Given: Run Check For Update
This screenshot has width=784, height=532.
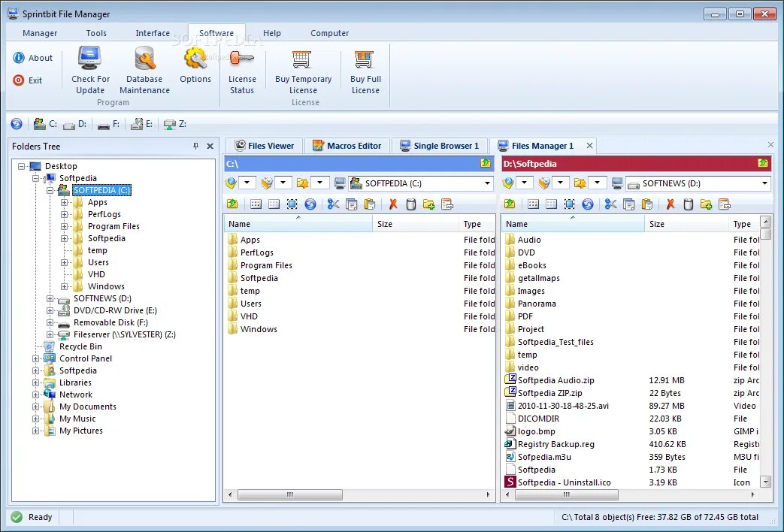Looking at the screenshot, I should pyautogui.click(x=90, y=71).
